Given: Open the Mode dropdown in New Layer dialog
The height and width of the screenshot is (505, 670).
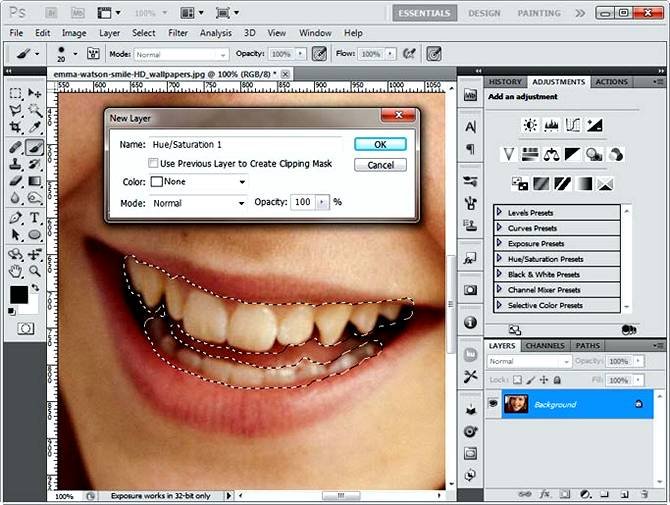Looking at the screenshot, I should (x=198, y=203).
